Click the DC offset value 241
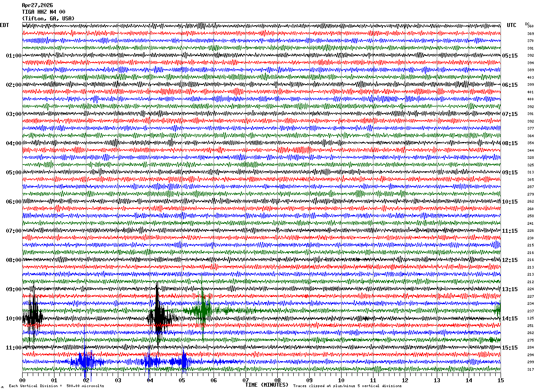 point(530,223)
